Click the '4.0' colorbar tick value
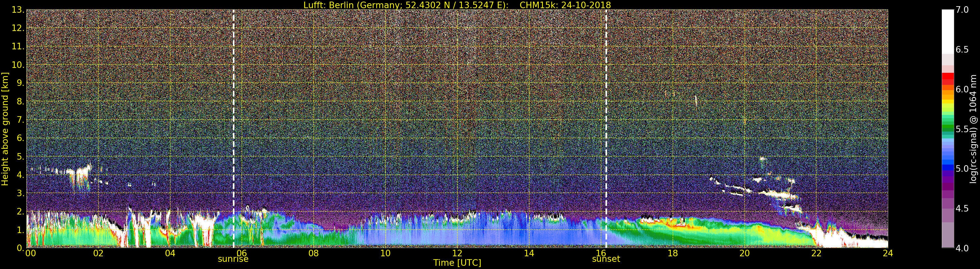This screenshot has width=980, height=269. pyautogui.click(x=962, y=248)
